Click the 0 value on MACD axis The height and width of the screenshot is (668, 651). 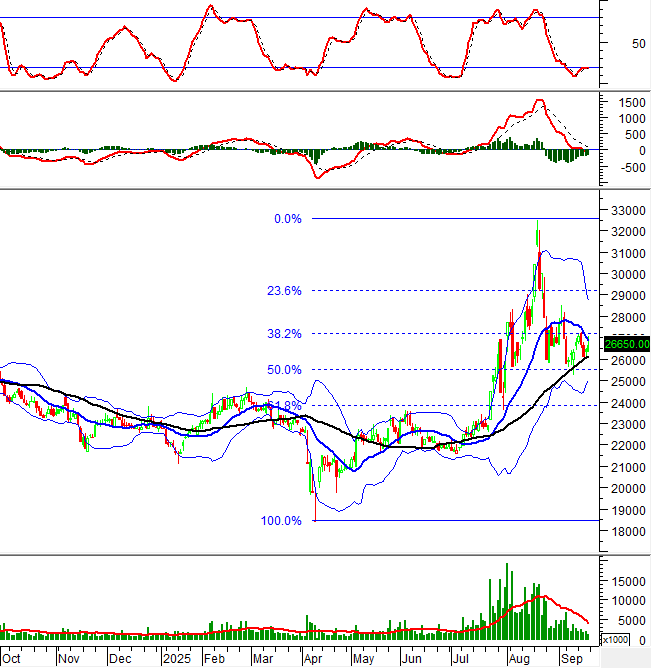coord(642,151)
